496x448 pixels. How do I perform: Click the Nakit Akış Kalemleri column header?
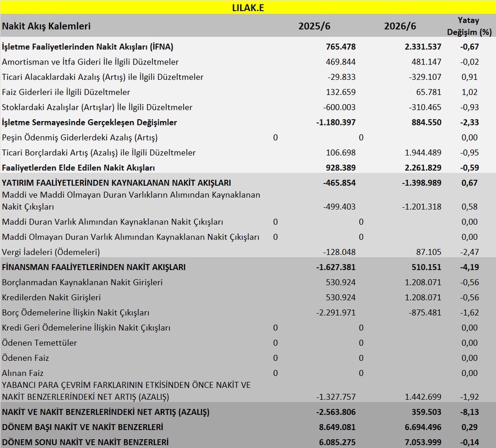[x=46, y=26]
